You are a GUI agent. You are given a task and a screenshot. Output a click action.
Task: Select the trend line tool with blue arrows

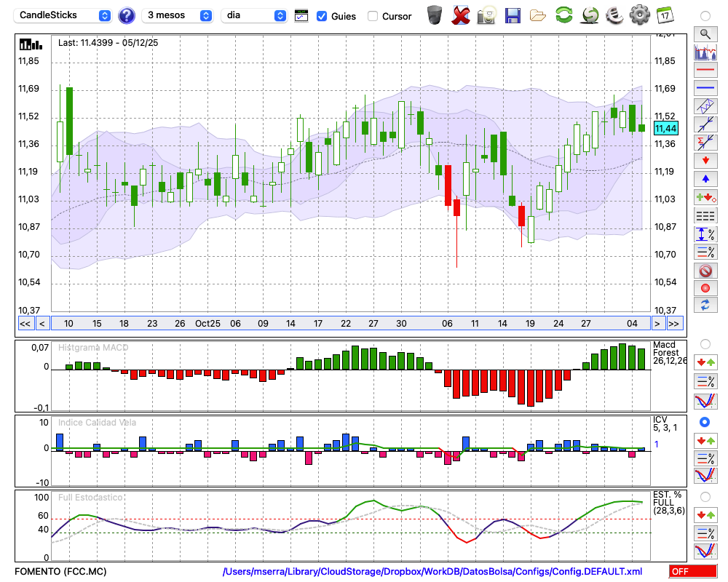(x=705, y=124)
